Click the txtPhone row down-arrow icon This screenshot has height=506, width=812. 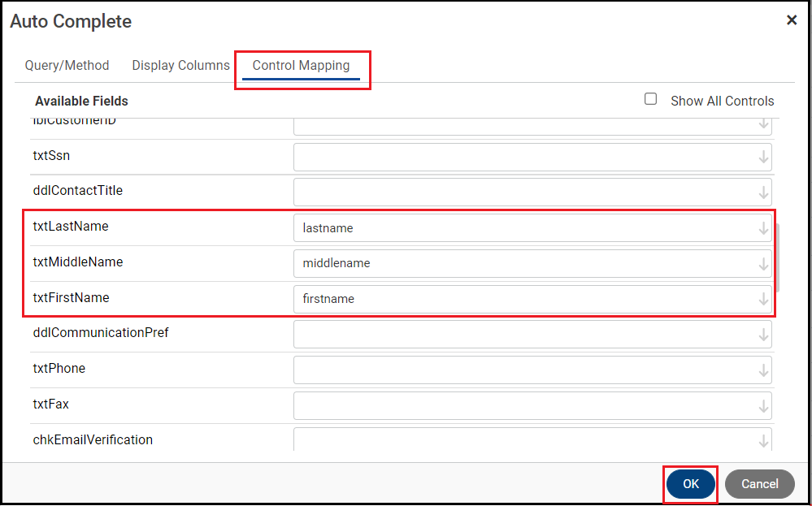tap(763, 370)
